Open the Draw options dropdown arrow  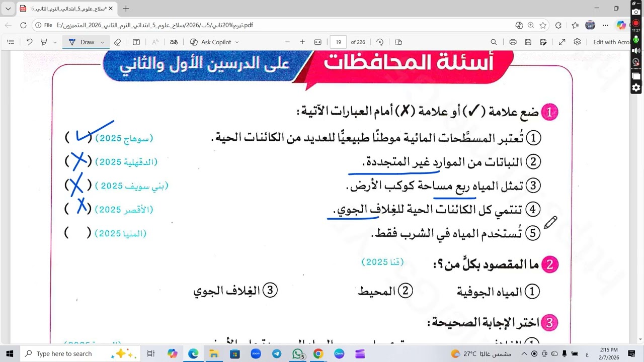point(102,42)
